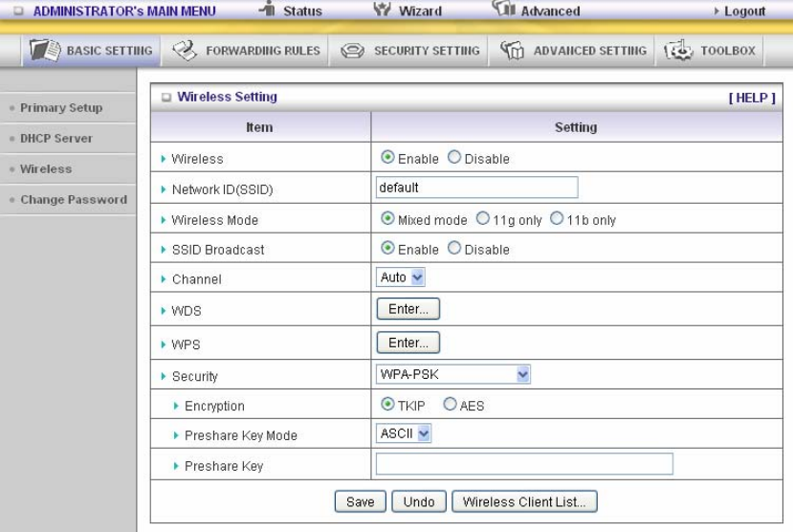Click the Advanced Setting icon
Viewport: 793px width, 532px height.
coord(512,50)
